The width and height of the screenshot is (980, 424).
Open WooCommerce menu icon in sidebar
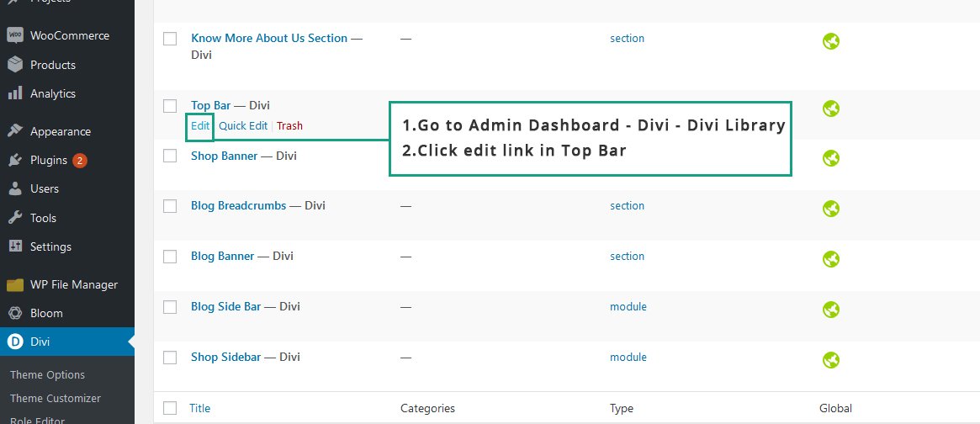coord(15,35)
